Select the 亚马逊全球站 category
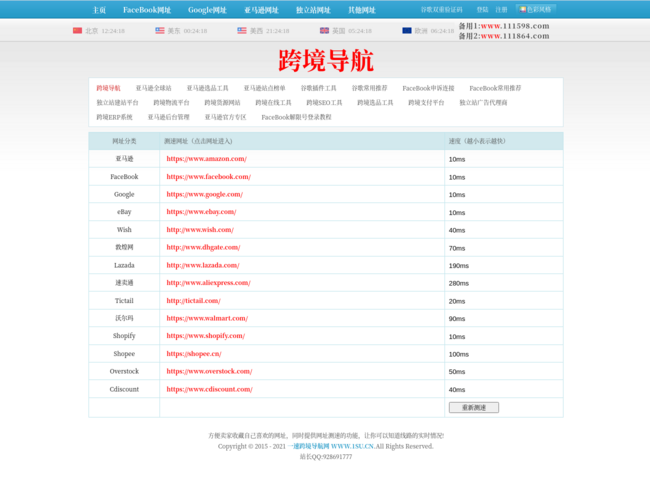Screen dimensions: 650x500 153,88
